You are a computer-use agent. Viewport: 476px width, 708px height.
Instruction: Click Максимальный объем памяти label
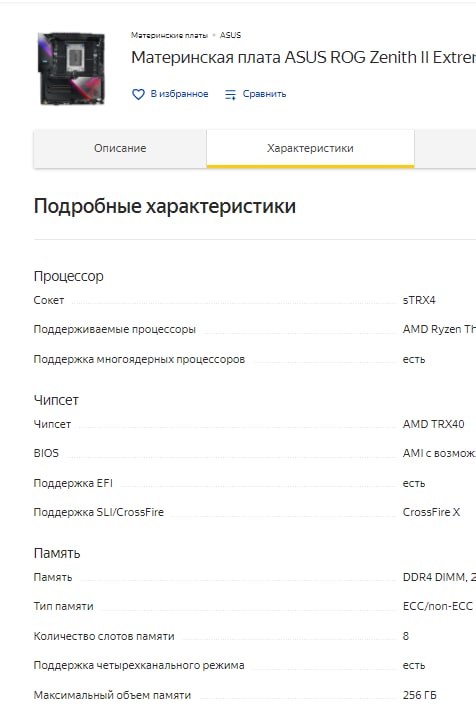pyautogui.click(x=112, y=695)
